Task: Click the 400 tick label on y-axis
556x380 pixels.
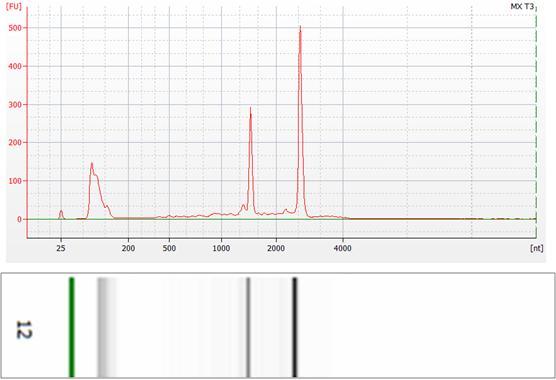Action: (x=15, y=66)
